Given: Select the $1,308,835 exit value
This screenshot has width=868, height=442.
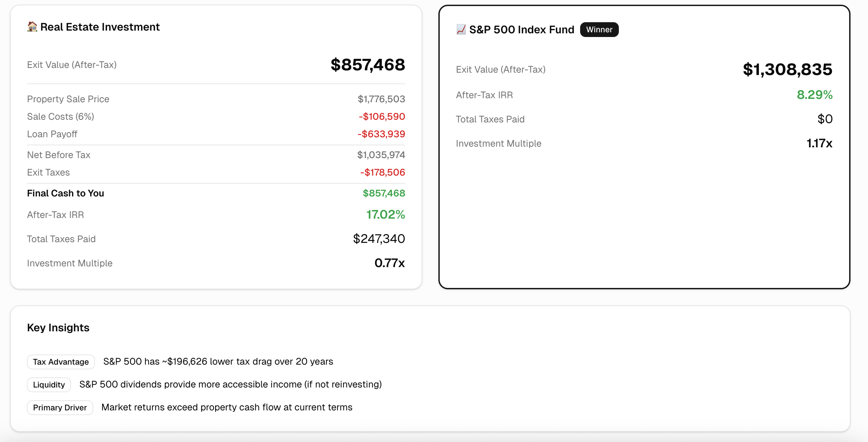Looking at the screenshot, I should point(788,70).
